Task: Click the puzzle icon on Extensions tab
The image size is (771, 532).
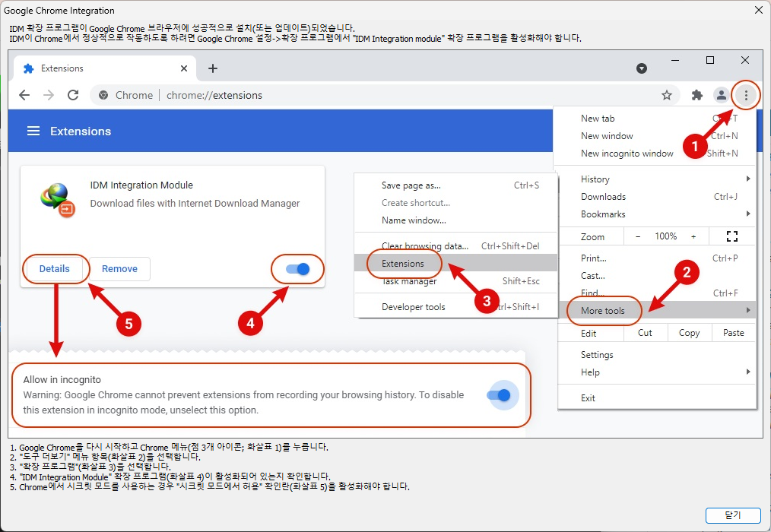Action: click(x=29, y=68)
